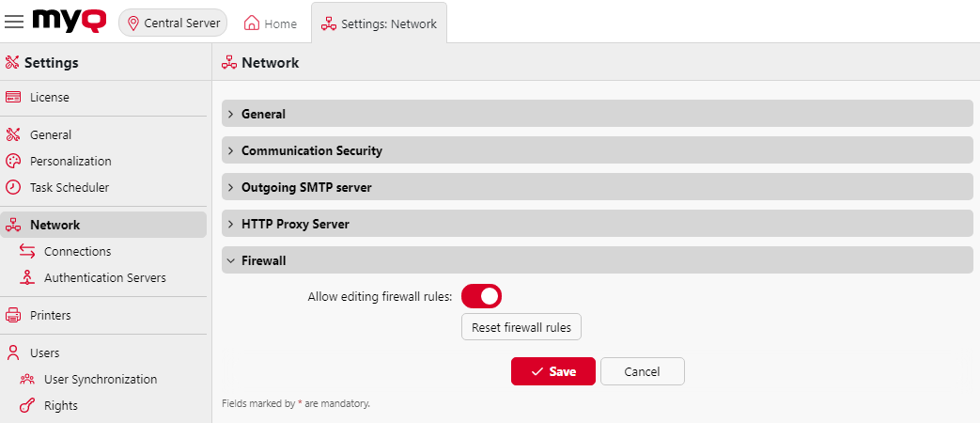Collapse the Firewall section

coord(263,260)
